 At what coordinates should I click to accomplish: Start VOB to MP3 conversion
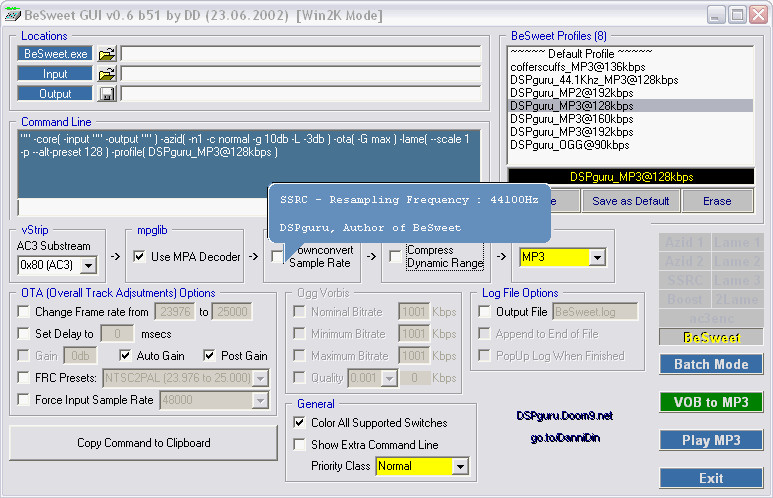coord(711,402)
